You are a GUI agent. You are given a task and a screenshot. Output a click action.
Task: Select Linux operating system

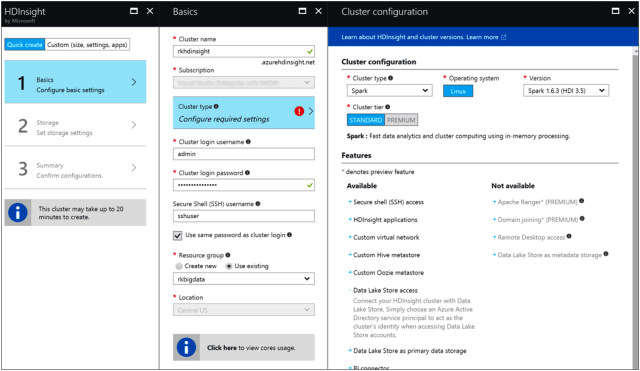(x=458, y=91)
